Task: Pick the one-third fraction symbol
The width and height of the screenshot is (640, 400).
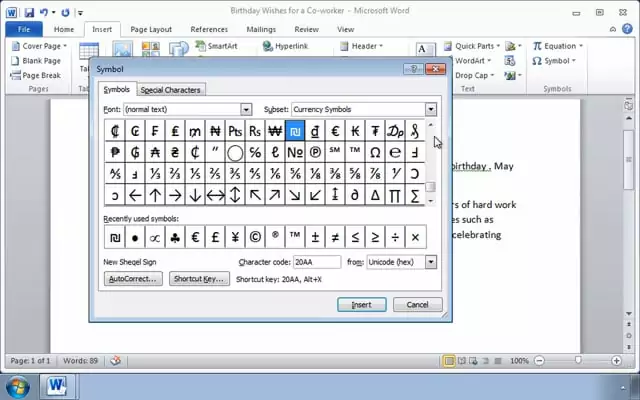Action: coord(155,173)
